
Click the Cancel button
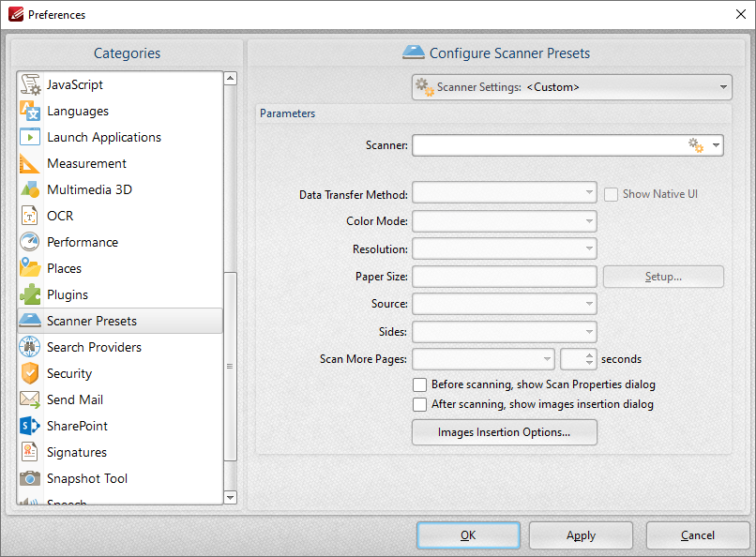tap(697, 535)
